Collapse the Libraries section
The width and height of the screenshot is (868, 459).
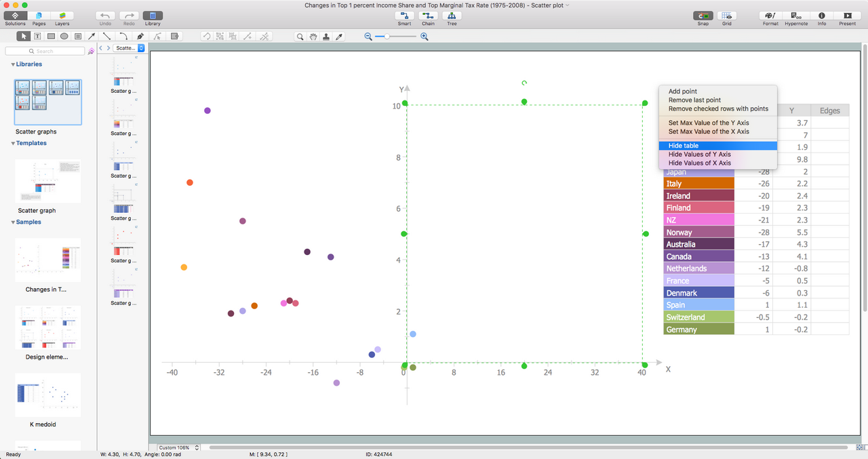click(14, 64)
